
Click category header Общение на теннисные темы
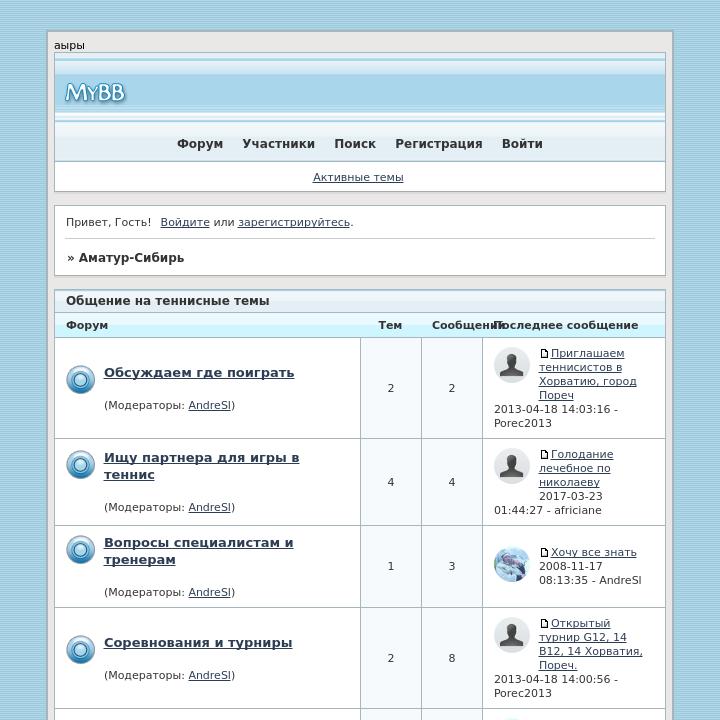point(168,301)
